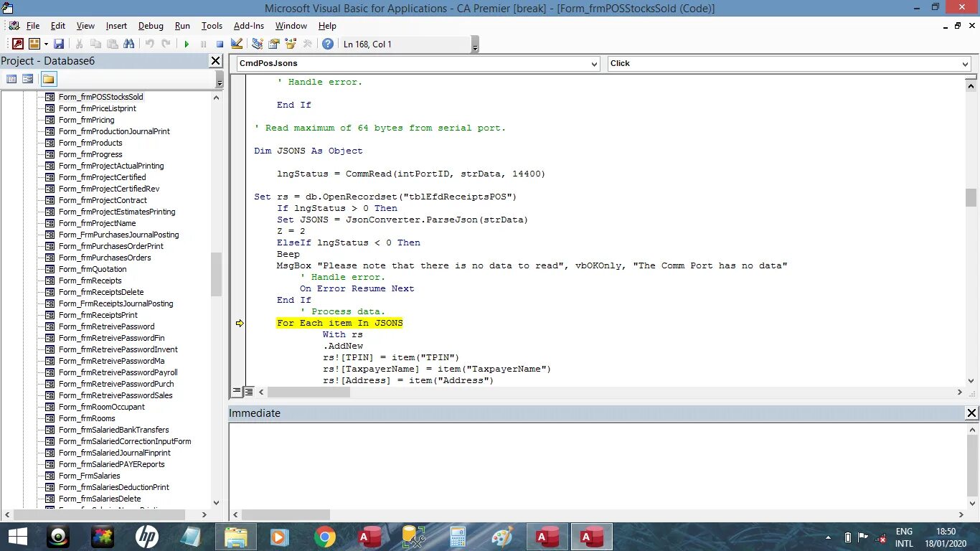Viewport: 980px width, 551px height.
Task: Open the Tools menu
Action: pos(212,26)
